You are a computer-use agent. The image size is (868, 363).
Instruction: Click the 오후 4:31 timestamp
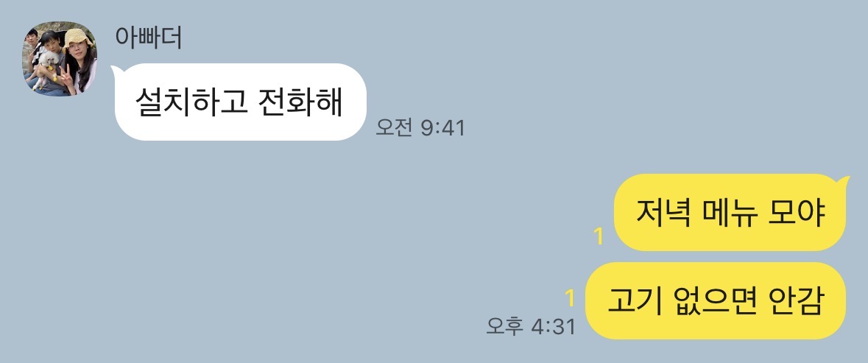[x=531, y=326]
